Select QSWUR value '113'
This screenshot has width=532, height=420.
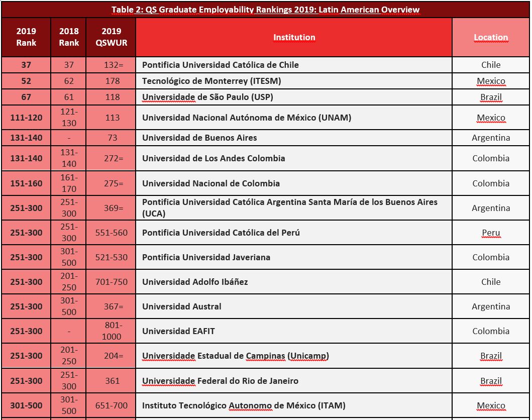111,118
